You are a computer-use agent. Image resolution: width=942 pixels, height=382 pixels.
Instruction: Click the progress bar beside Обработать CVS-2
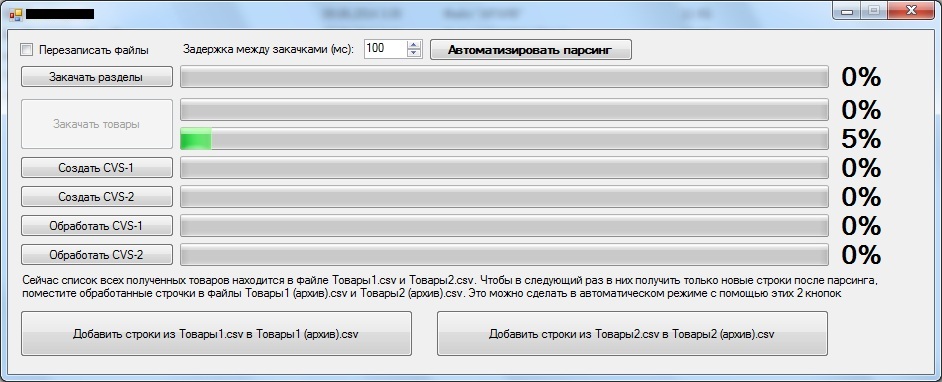tap(504, 255)
